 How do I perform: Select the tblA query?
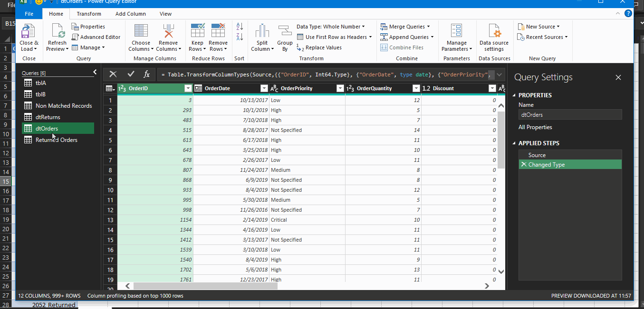[58, 83]
